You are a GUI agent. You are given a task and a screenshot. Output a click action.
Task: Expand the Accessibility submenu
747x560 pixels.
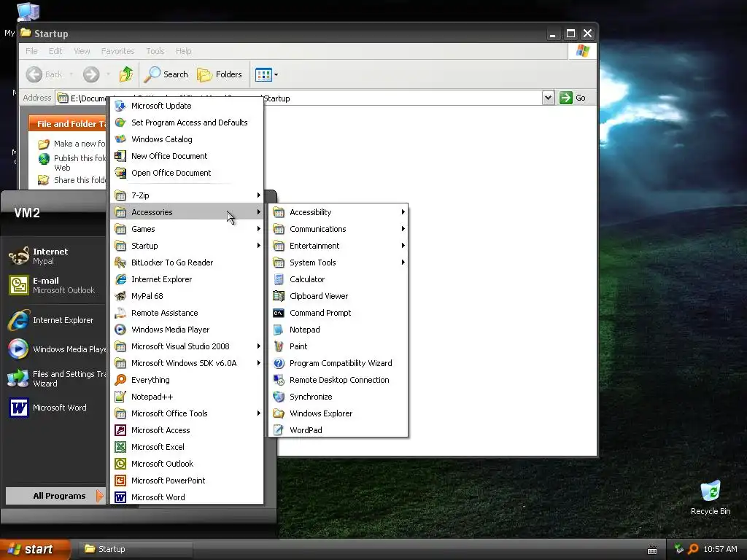click(x=338, y=212)
